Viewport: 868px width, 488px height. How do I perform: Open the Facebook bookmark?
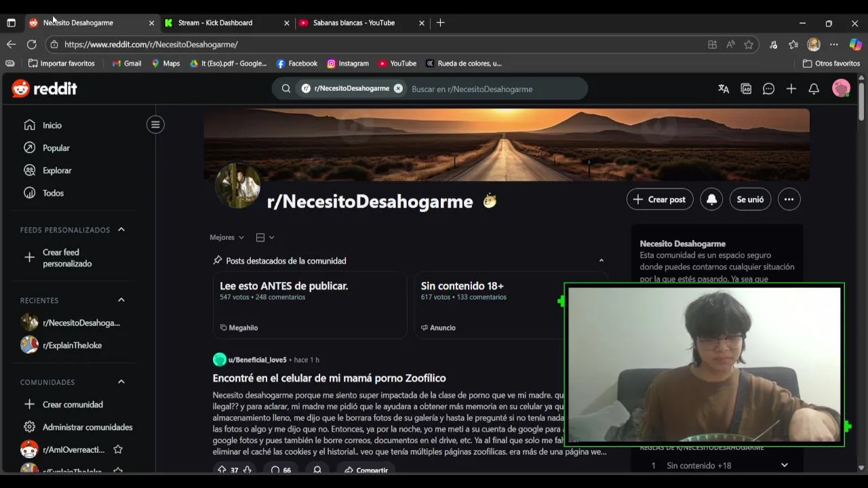[297, 63]
